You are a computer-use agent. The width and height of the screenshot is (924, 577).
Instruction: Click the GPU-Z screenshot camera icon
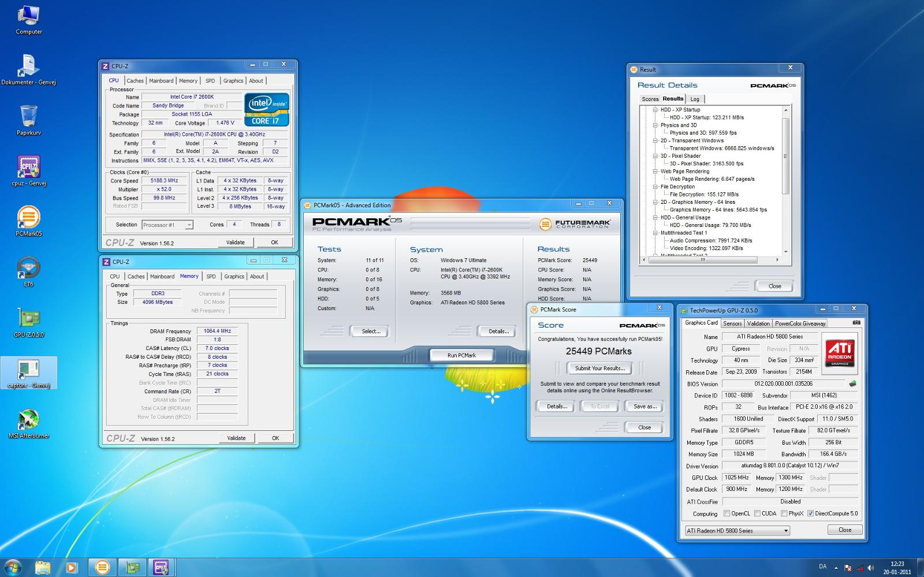coord(856,323)
